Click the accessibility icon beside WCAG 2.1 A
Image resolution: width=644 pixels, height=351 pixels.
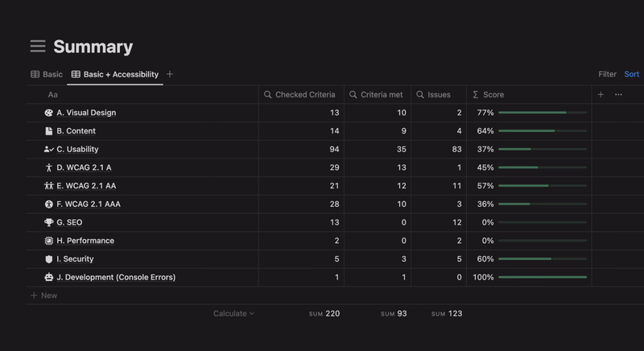click(x=48, y=167)
